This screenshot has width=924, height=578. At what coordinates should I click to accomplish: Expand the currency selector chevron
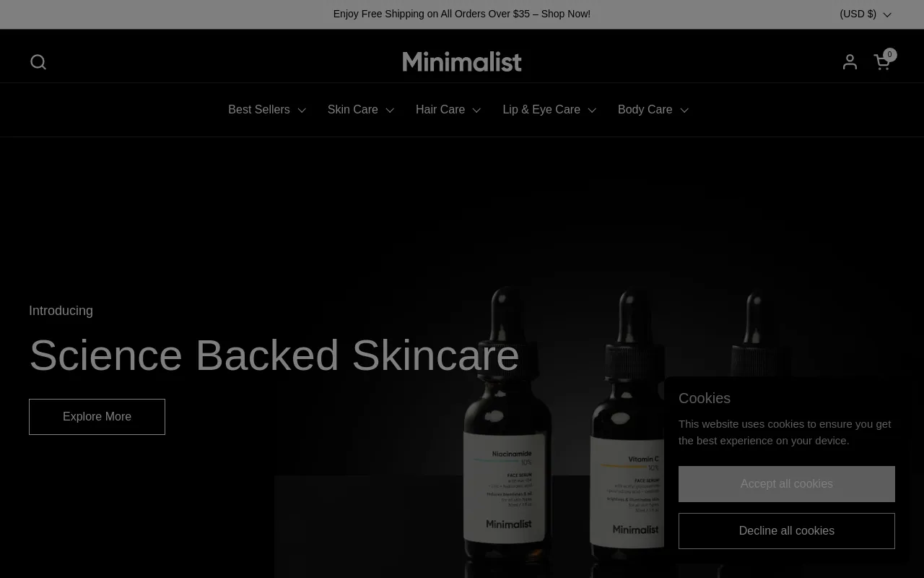click(887, 14)
